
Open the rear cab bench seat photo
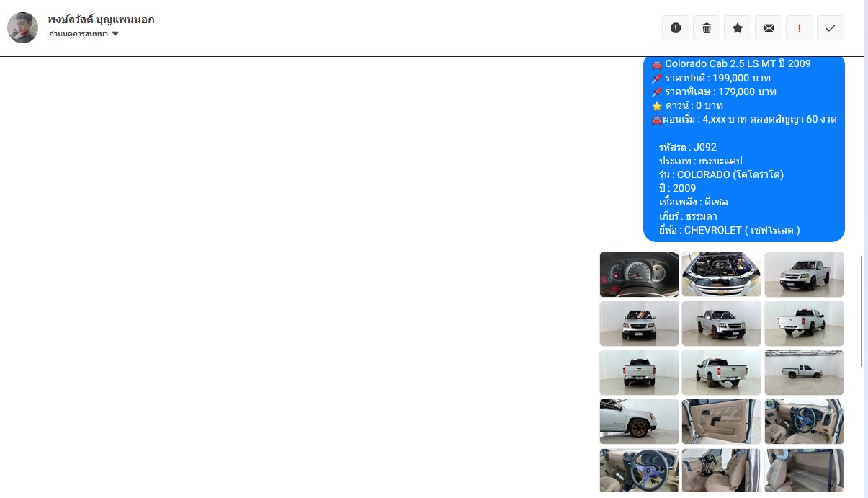click(x=804, y=471)
